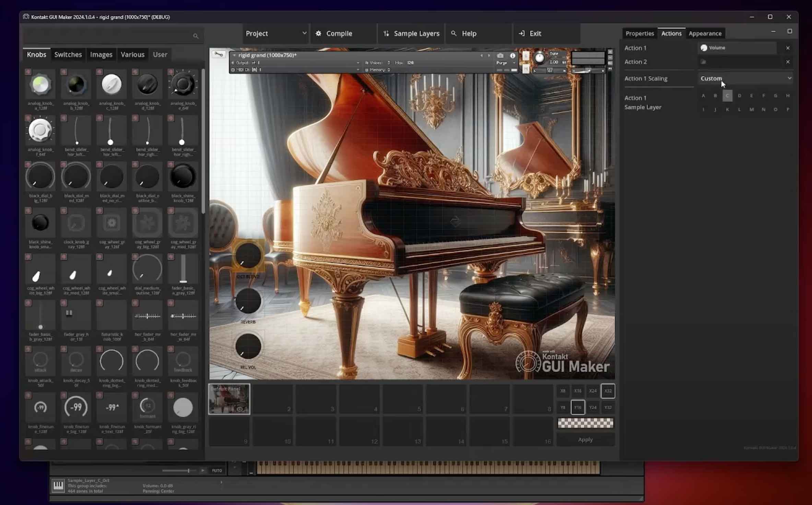The width and height of the screenshot is (812, 505).
Task: Click the wrench icon on the instrument header
Action: tap(218, 55)
